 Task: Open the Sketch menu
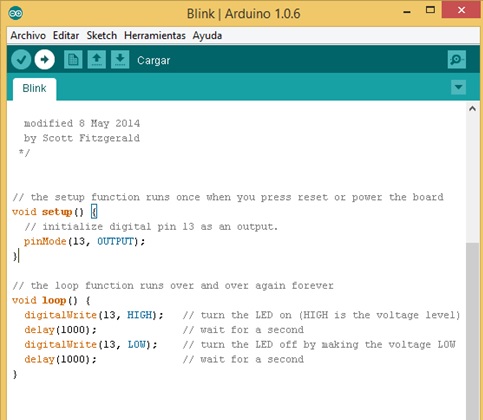[x=102, y=35]
